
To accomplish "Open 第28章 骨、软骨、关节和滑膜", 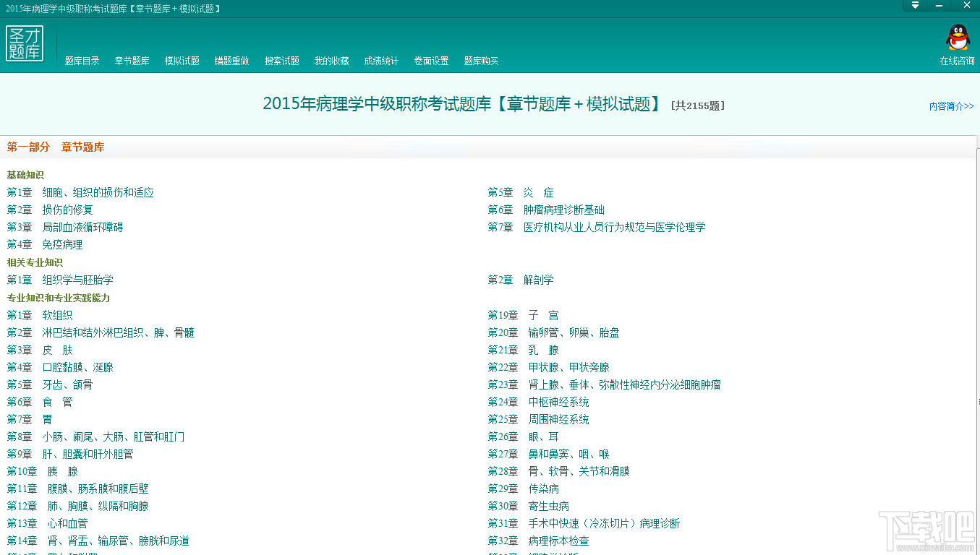I will [559, 471].
